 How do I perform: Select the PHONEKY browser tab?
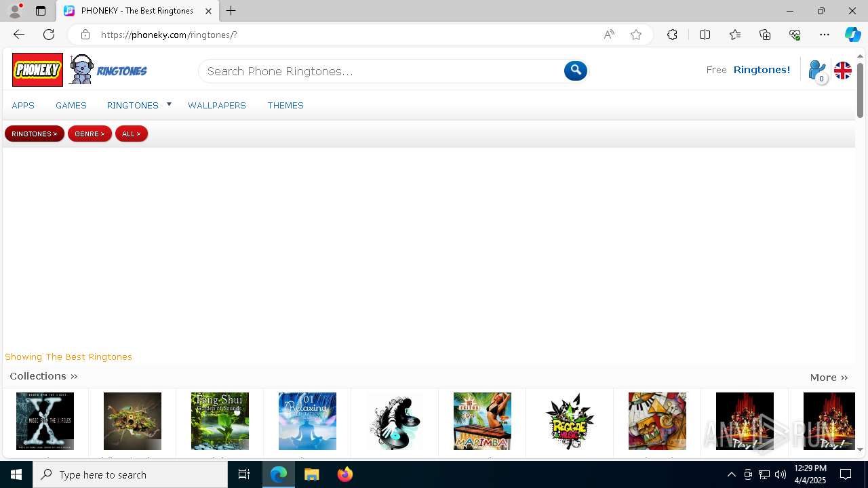pyautogui.click(x=138, y=11)
